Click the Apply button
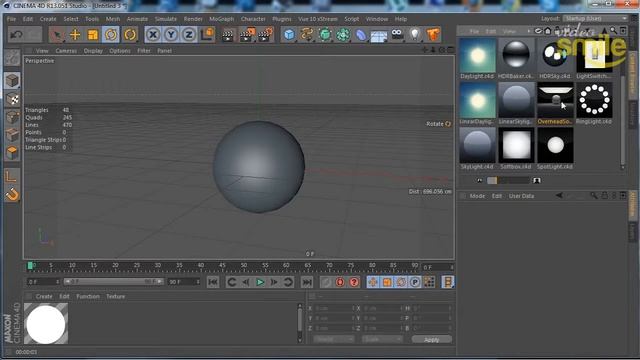 click(432, 340)
